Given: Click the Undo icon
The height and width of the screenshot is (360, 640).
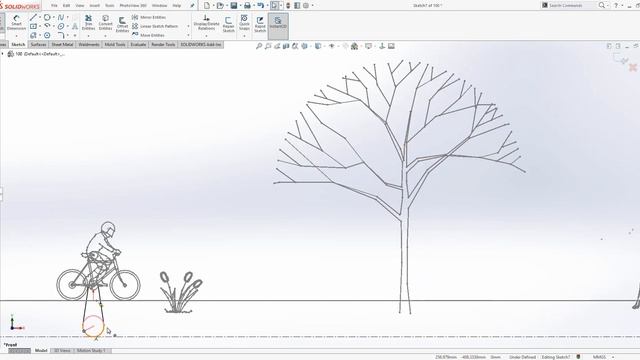Looking at the screenshot, I should [x=260, y=5].
